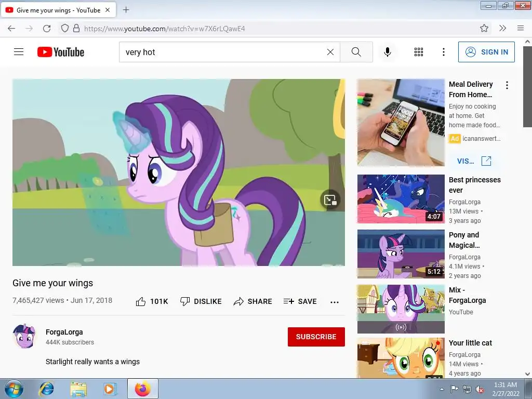Open the Firefox application menu

click(521, 28)
